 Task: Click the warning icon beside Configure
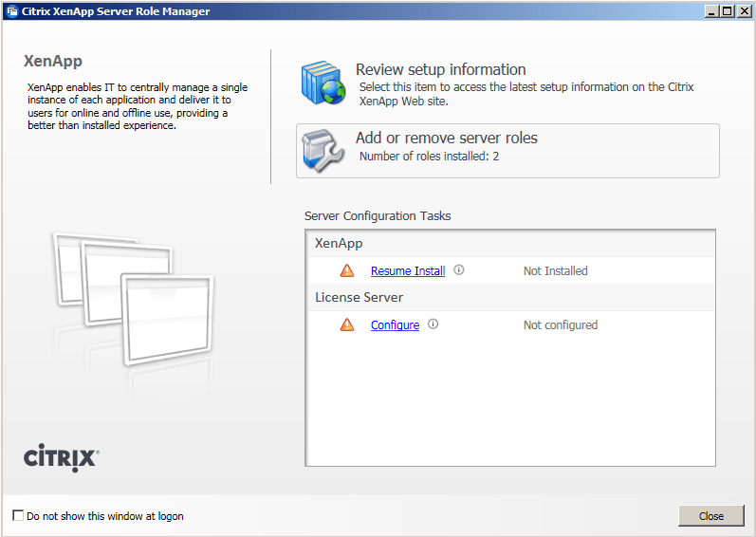pyautogui.click(x=346, y=324)
